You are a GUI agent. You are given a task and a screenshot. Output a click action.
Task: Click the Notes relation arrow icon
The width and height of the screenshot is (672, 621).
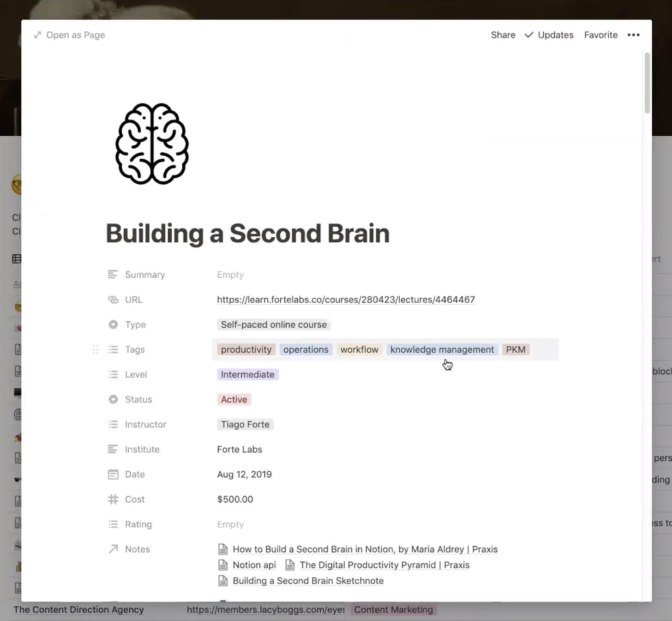click(113, 549)
